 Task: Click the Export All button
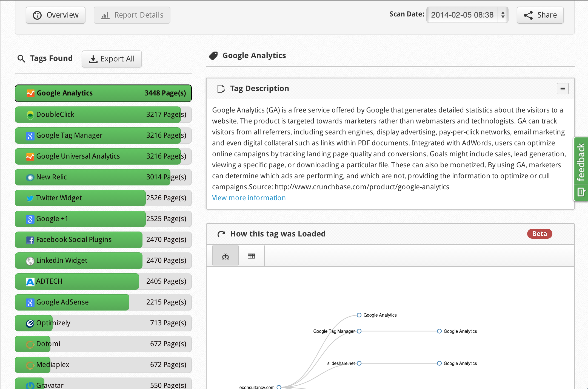click(112, 59)
